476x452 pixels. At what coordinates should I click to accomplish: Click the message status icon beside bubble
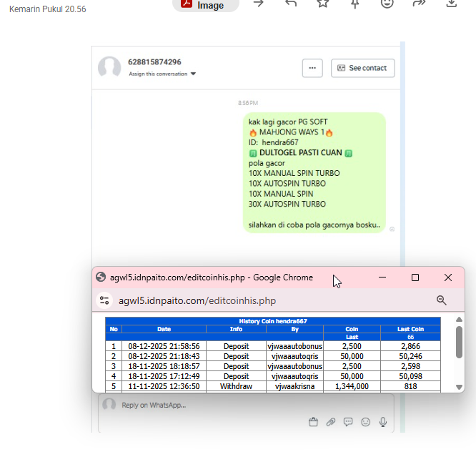pyautogui.click(x=392, y=229)
